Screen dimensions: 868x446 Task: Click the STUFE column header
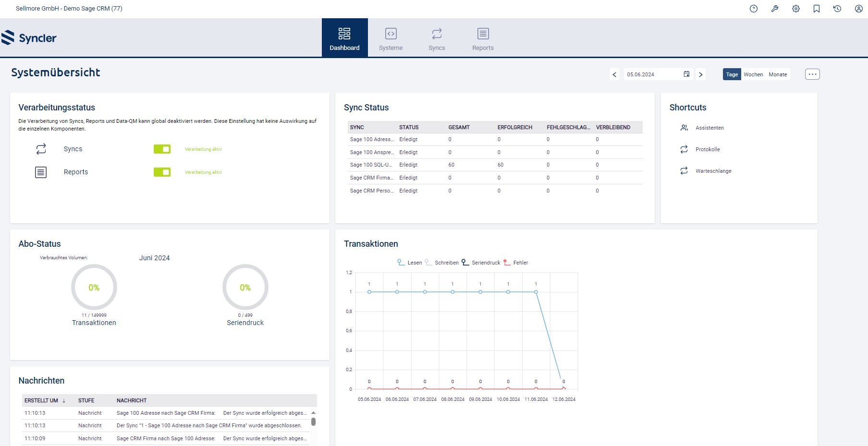coord(86,400)
